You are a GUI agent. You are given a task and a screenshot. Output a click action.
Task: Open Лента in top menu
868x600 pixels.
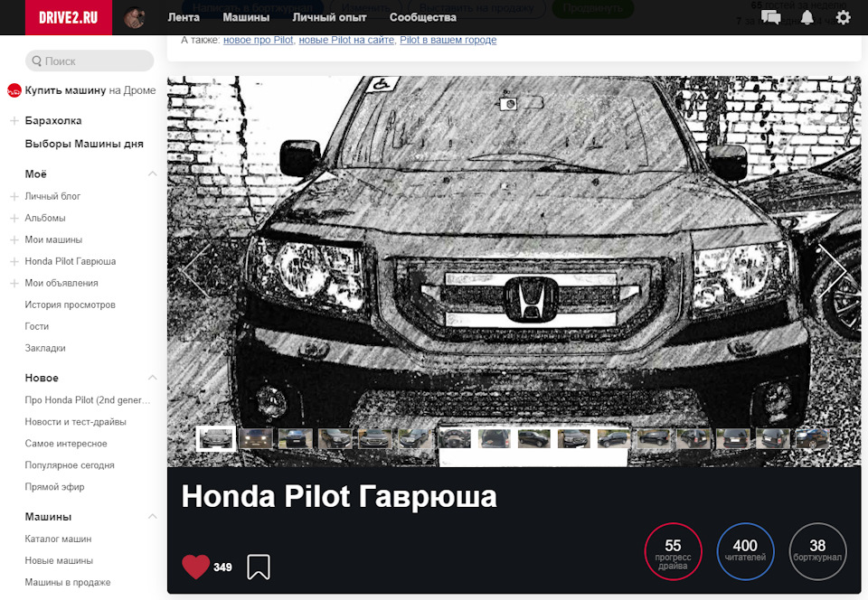click(x=184, y=18)
